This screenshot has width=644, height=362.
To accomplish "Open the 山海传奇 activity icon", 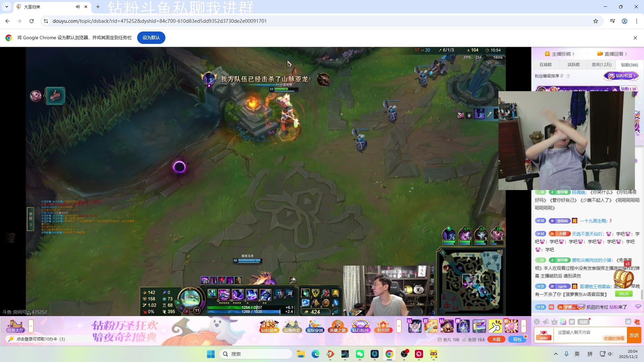I will [292, 326].
